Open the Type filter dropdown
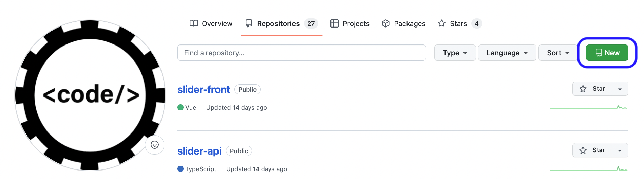 [x=455, y=53]
